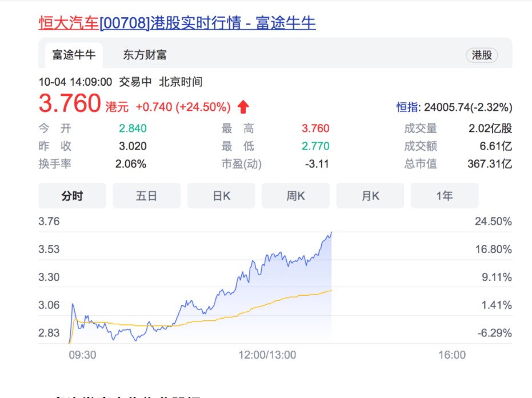Screen dimensions: 532x398
Task: Click the timestamp 10-04 14:09:00
Action: [75, 82]
